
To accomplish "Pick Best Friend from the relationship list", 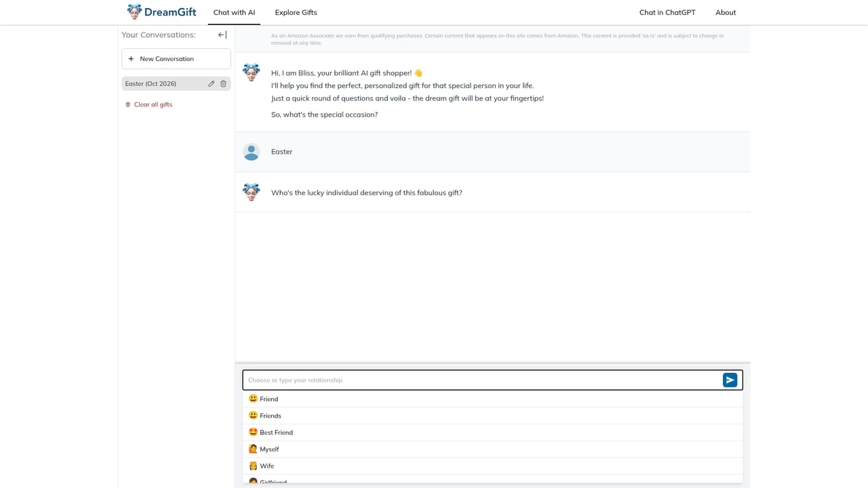I will pos(493,432).
